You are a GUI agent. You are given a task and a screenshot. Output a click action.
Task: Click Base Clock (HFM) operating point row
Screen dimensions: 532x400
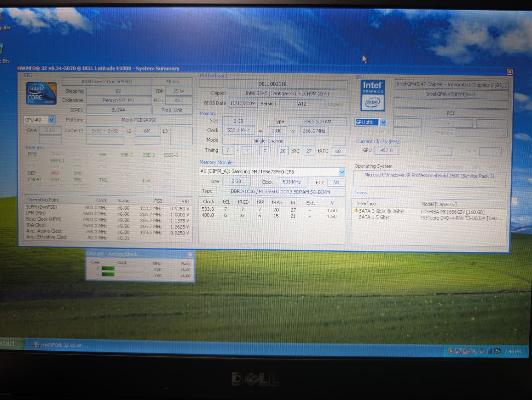108,220
